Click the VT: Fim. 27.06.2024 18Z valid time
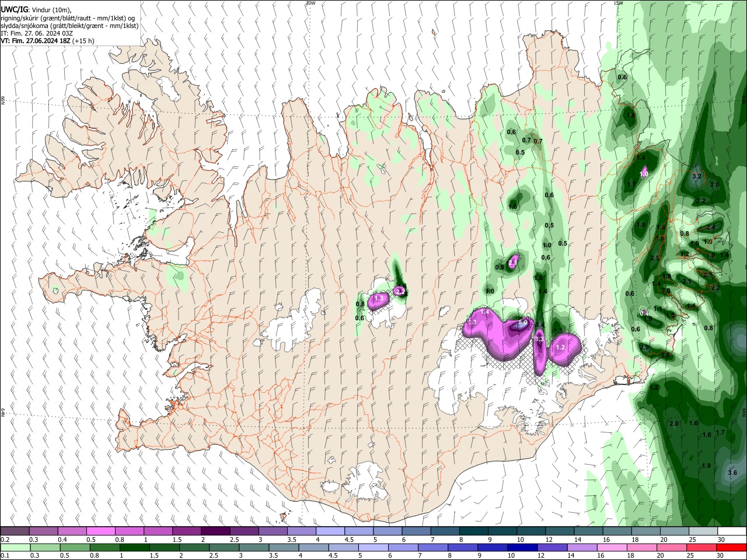The height and width of the screenshot is (560, 747). coord(35,41)
